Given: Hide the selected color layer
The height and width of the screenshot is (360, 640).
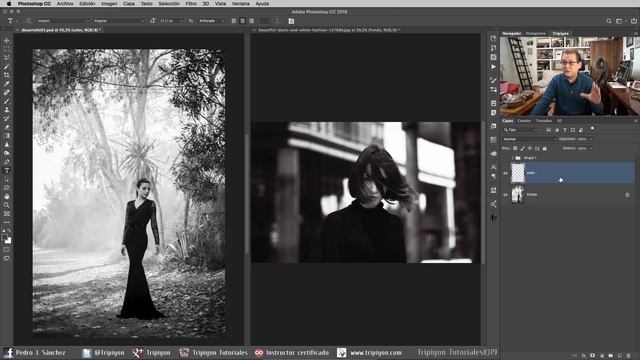Looking at the screenshot, I should [x=505, y=173].
